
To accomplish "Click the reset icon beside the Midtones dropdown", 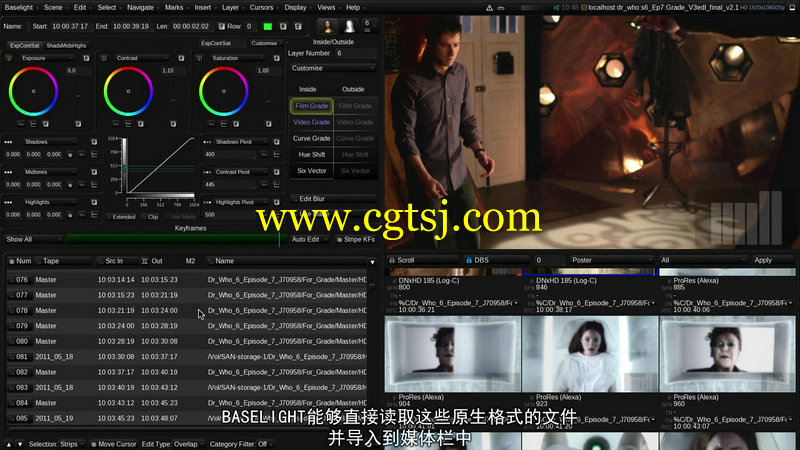I will coord(94,172).
